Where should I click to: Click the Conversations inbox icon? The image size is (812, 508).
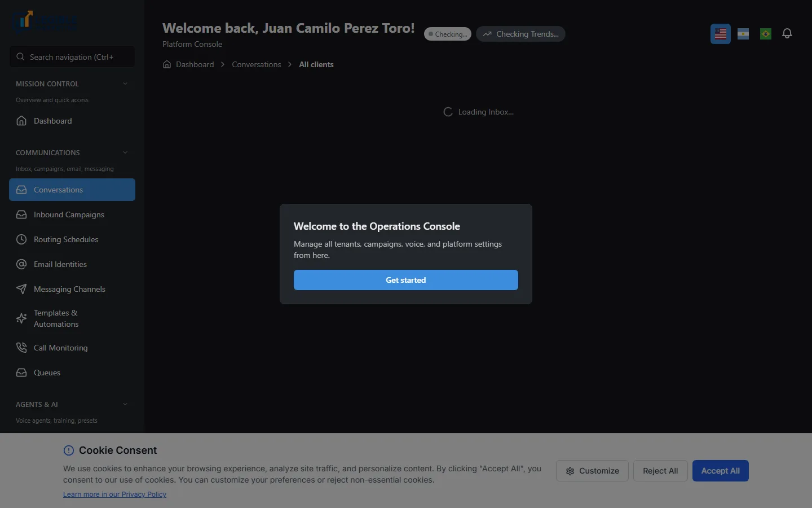coord(21,190)
